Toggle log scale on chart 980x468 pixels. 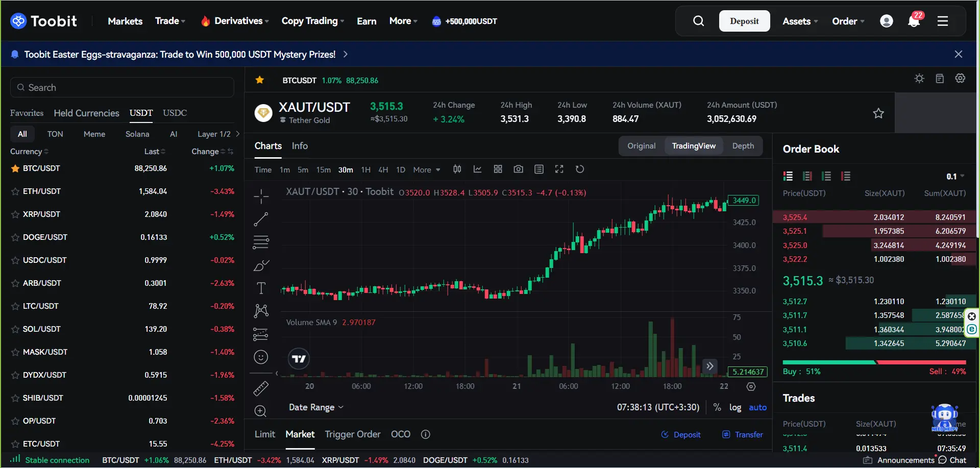735,407
